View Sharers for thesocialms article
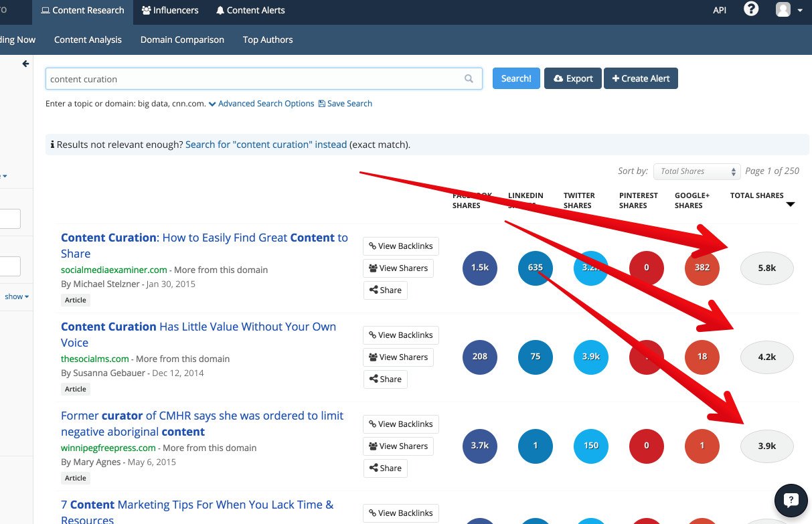 tap(398, 357)
